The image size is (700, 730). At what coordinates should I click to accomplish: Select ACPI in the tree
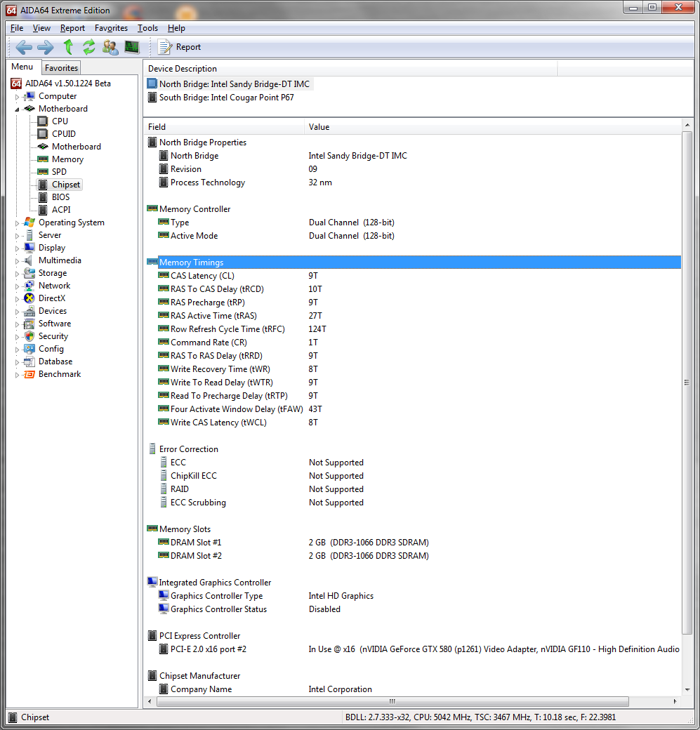61,209
